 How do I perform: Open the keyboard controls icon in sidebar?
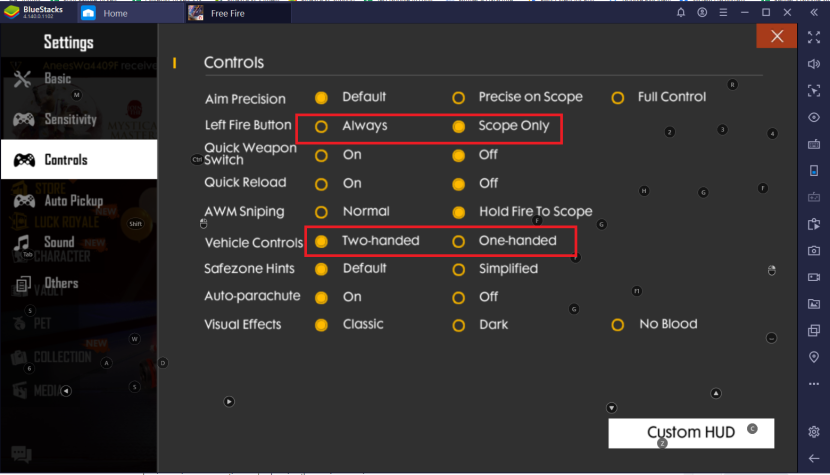814,144
